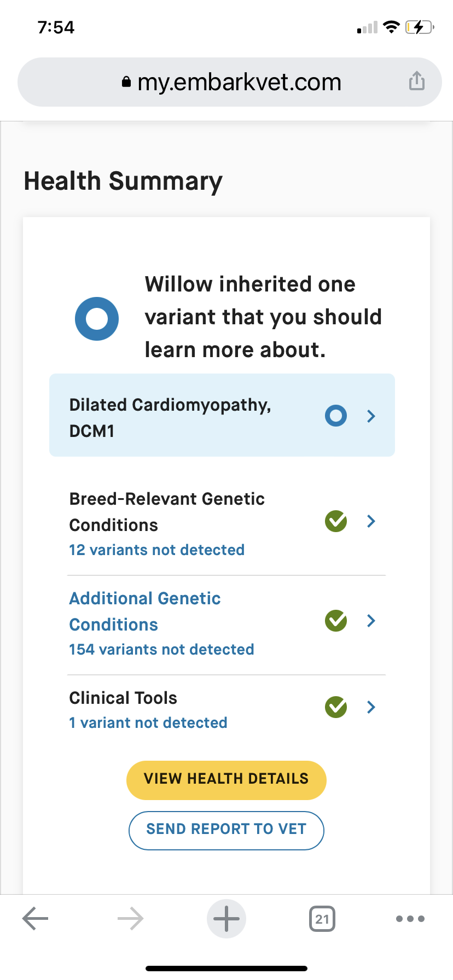
Task: Tap green checkmark for Breed-Relevant Genetic Conditions
Action: (336, 521)
